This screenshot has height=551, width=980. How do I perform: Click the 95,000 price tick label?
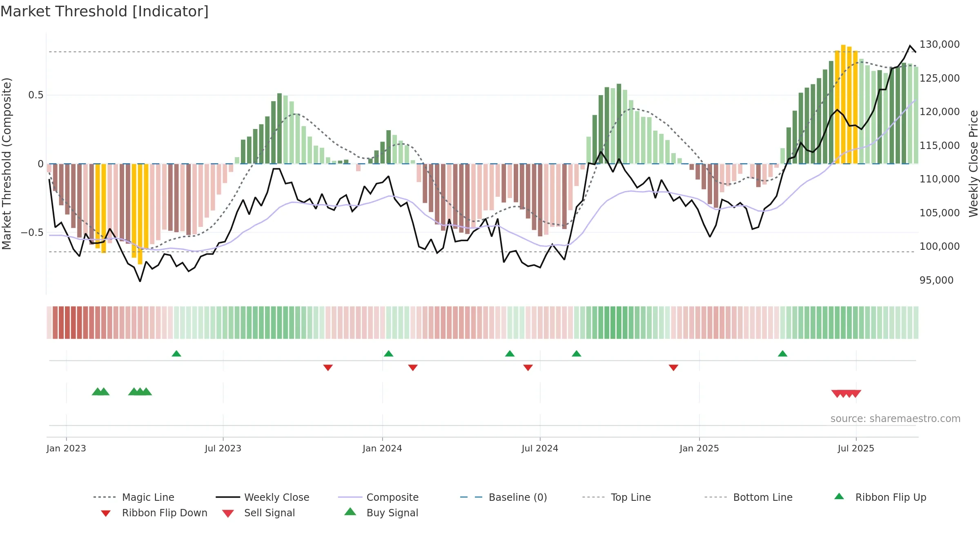tap(936, 280)
